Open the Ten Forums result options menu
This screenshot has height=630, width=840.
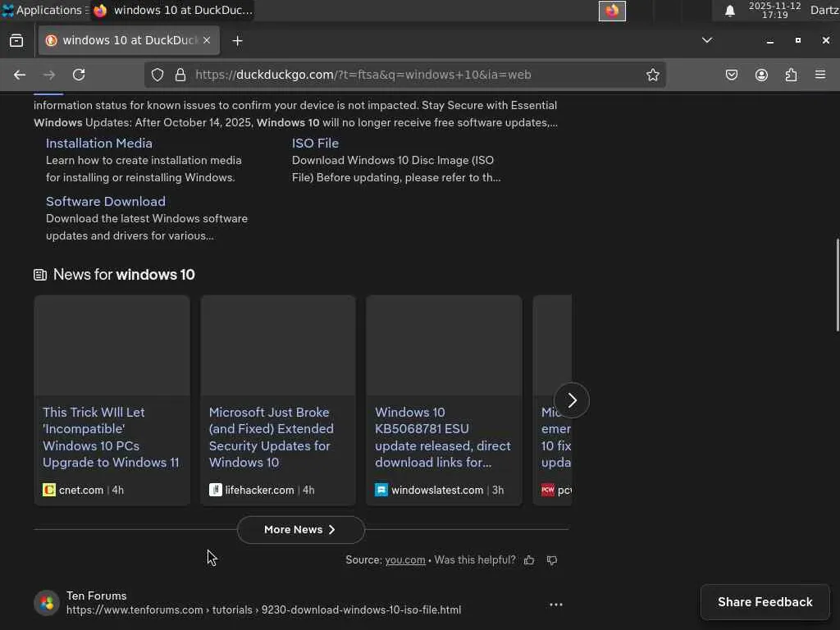click(556, 605)
